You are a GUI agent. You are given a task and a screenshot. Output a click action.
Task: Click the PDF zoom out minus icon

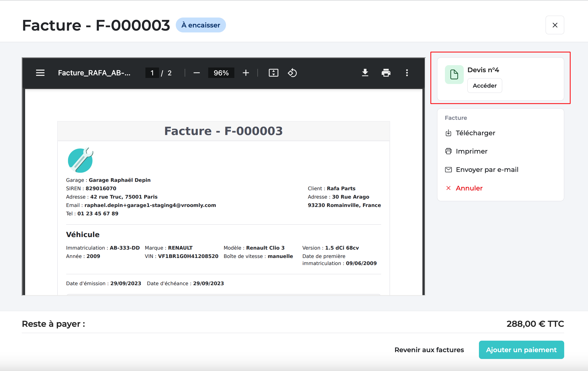pyautogui.click(x=197, y=73)
